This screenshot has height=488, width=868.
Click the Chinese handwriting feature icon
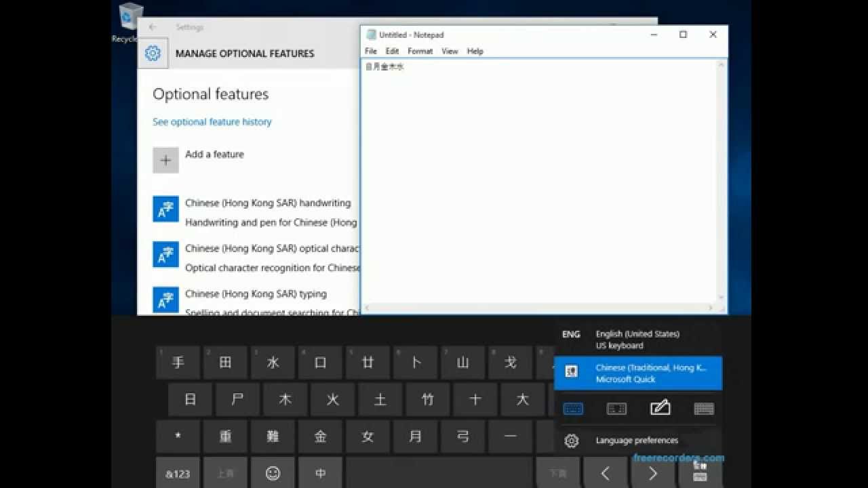point(165,209)
